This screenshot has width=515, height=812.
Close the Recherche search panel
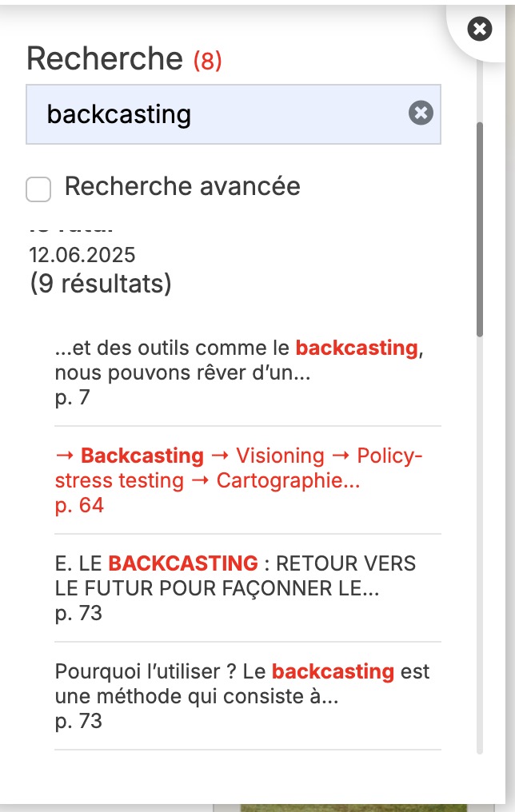[479, 30]
